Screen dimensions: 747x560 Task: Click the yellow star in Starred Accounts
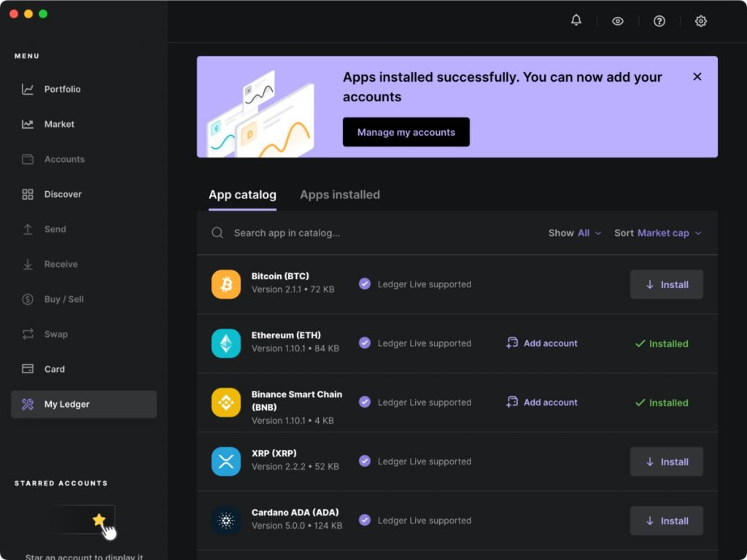(98, 519)
